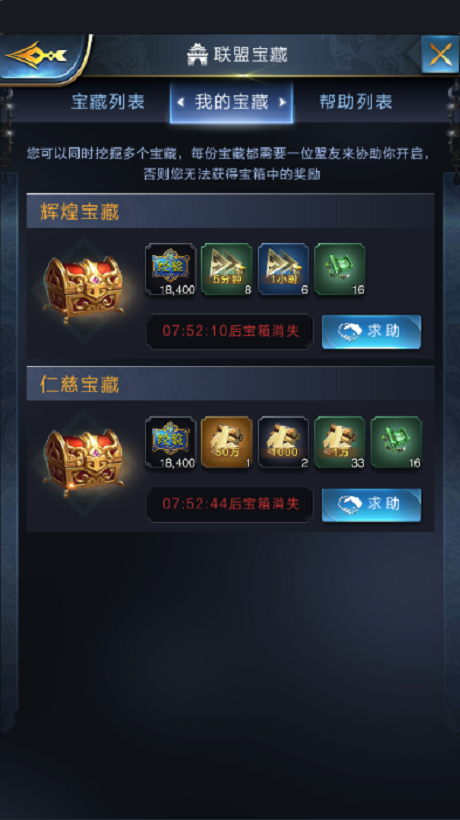Image resolution: width=460 pixels, height=820 pixels.
Task: Select the 5分钟 speedup reward icon
Action: point(227,269)
